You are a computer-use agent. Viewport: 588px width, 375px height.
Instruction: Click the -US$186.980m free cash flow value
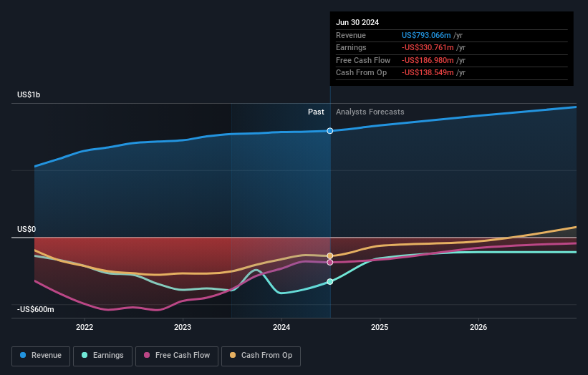[x=428, y=60]
